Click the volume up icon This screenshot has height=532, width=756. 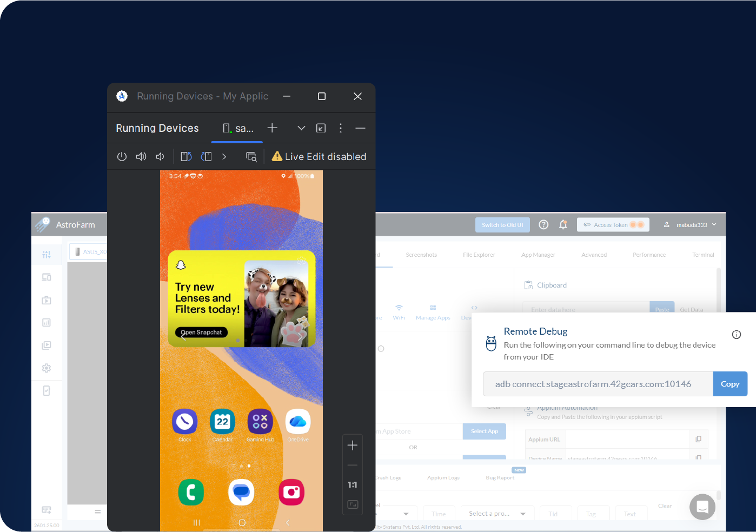[141, 157]
